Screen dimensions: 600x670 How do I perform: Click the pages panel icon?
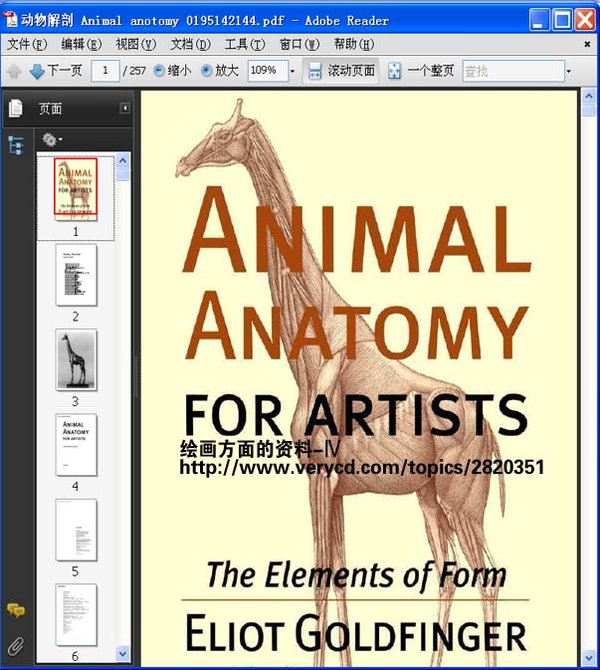[16, 108]
